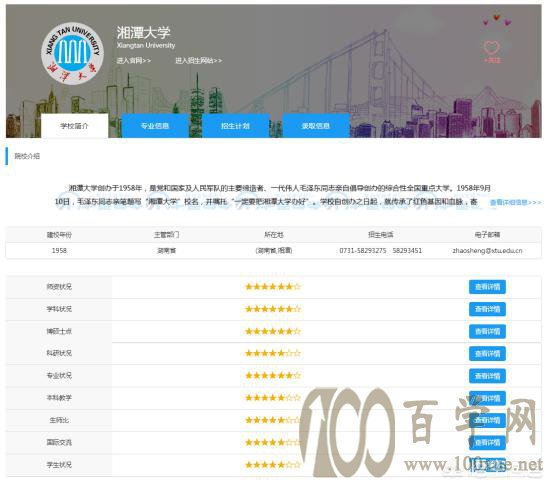
Task: Click the 1958 founding year cell
Action: (59, 251)
